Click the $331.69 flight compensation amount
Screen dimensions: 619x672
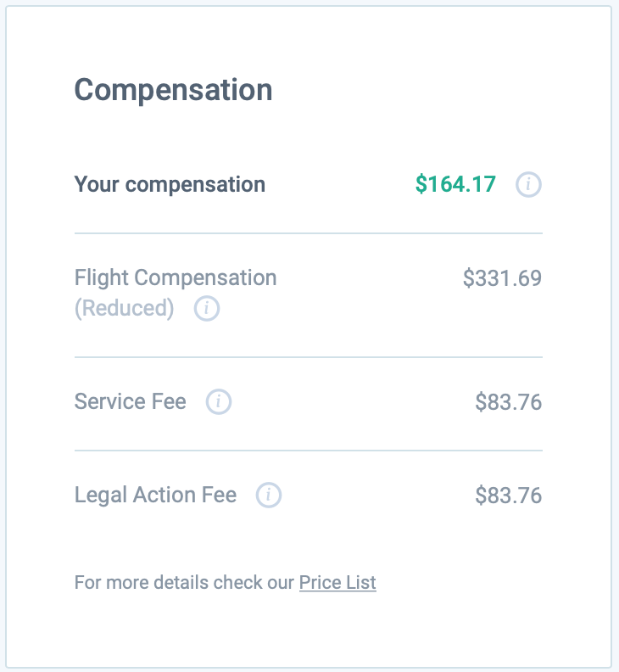click(503, 278)
